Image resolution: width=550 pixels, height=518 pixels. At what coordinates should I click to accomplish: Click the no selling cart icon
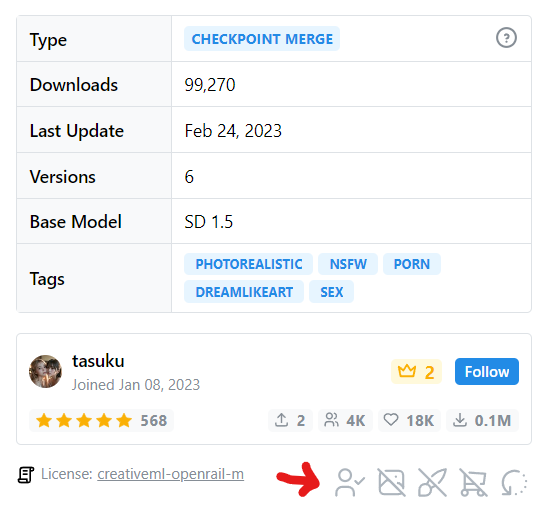[473, 483]
